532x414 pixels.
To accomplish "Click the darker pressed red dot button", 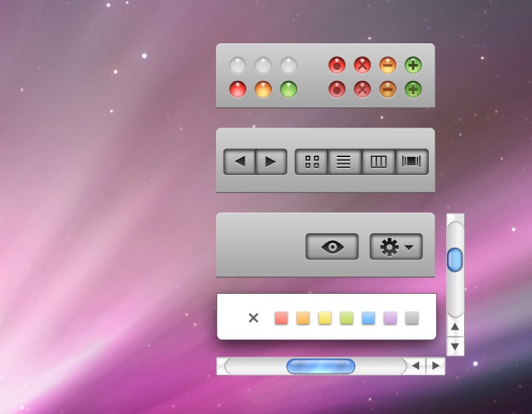I will 337,89.
